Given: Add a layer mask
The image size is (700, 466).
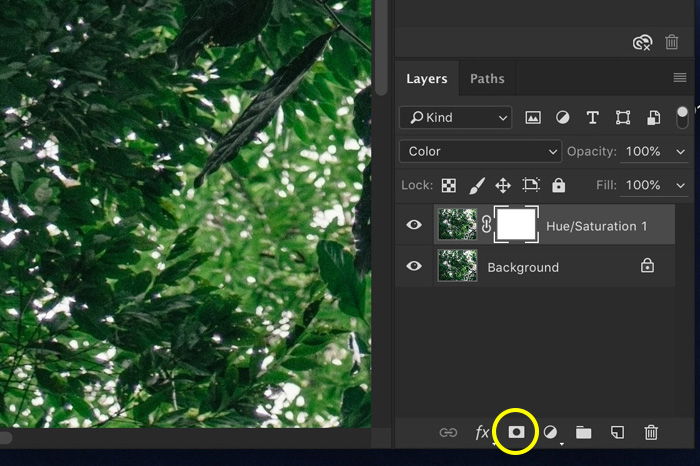Looking at the screenshot, I should pos(516,432).
